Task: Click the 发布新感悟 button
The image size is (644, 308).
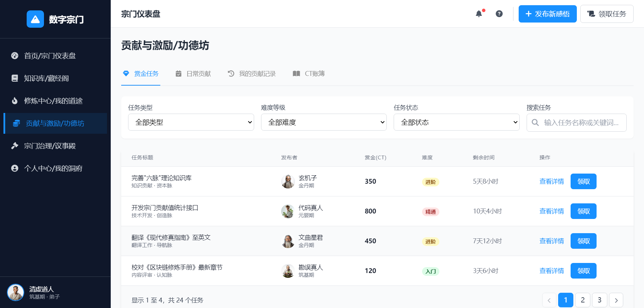Action: coord(548,14)
